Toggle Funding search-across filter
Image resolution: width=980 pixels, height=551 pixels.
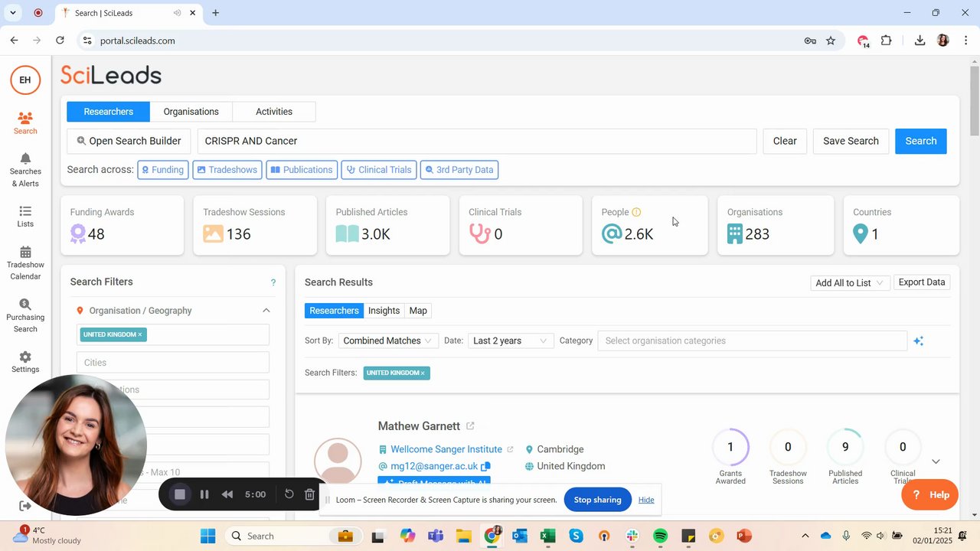[x=163, y=170]
